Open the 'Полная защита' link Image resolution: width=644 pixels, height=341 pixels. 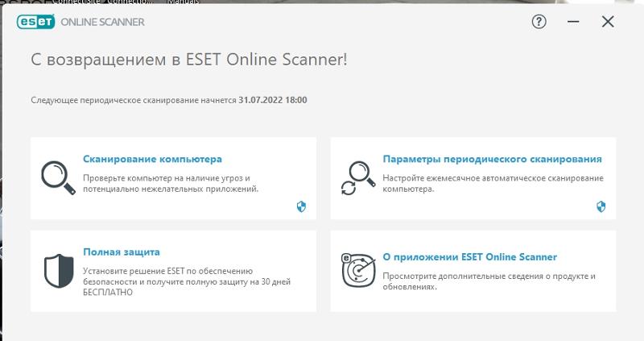(122, 252)
